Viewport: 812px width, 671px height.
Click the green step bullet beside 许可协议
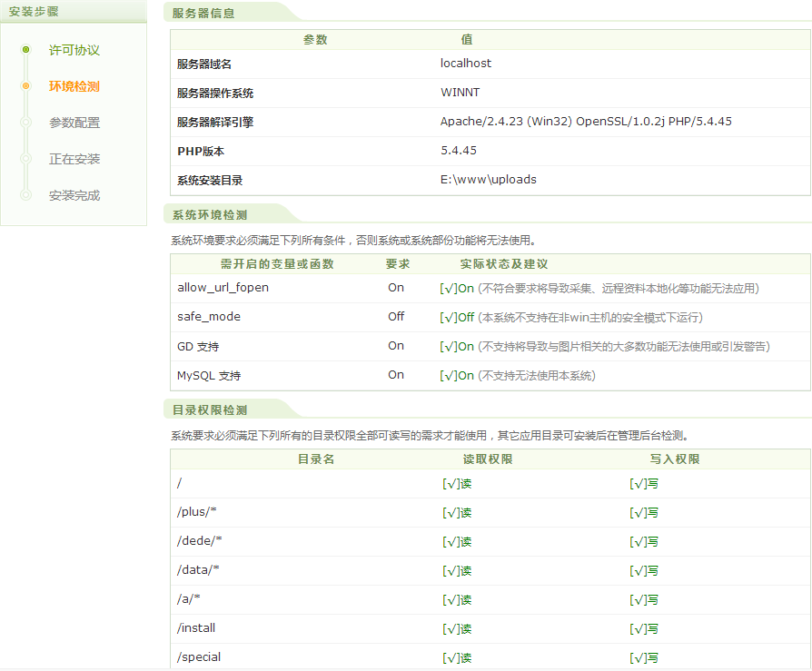[26, 50]
